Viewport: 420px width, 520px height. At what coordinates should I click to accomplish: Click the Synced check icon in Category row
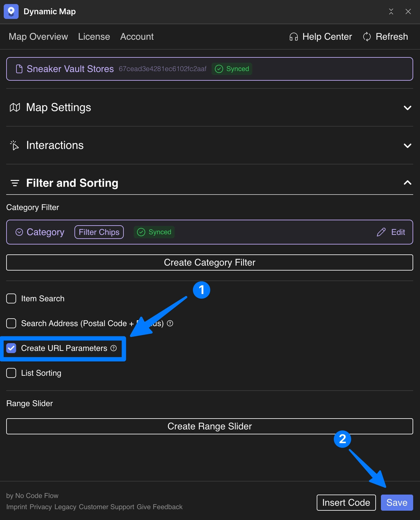click(x=141, y=232)
